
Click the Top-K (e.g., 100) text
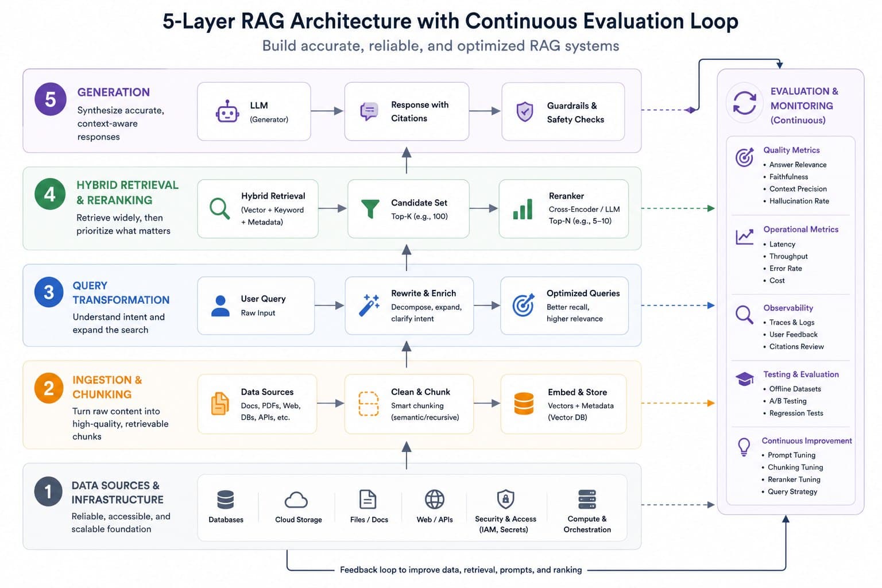[419, 216]
